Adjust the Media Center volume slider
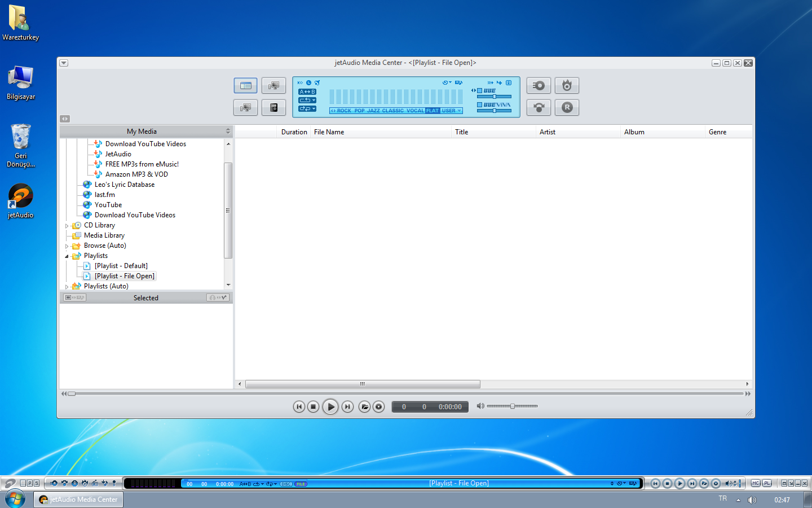The image size is (812, 508). click(x=512, y=406)
